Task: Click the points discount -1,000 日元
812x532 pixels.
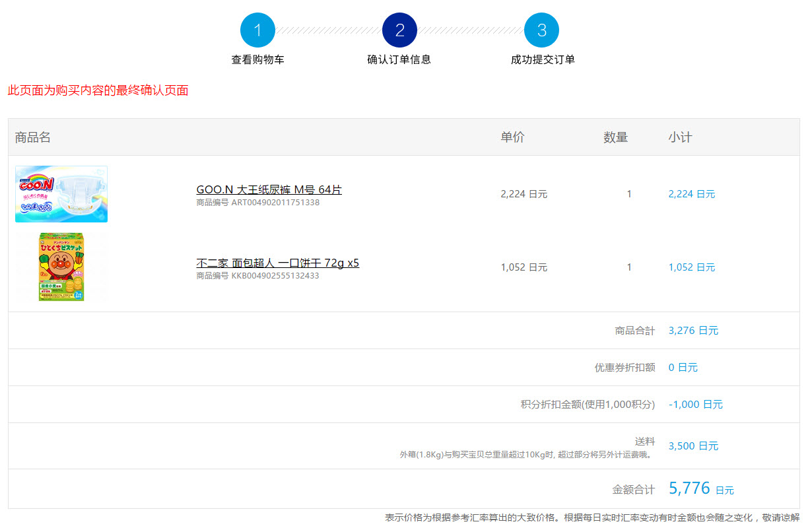Action: click(696, 405)
